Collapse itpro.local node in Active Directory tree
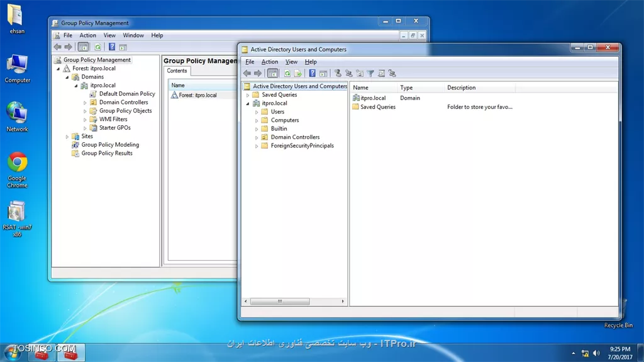 248,104
